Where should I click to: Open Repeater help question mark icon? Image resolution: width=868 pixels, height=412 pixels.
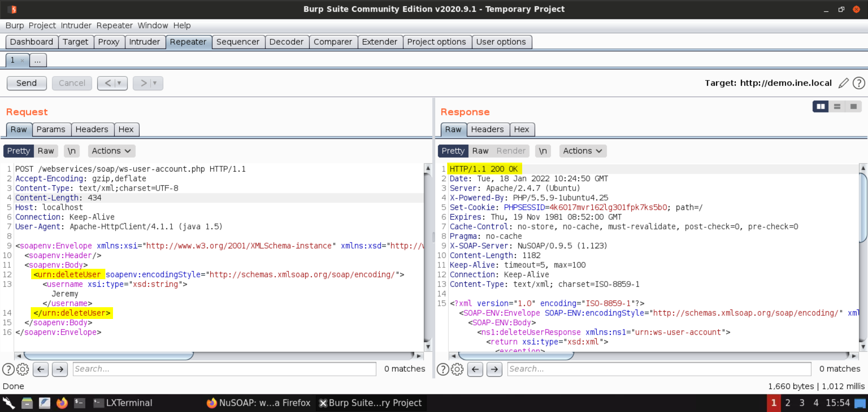coord(859,83)
